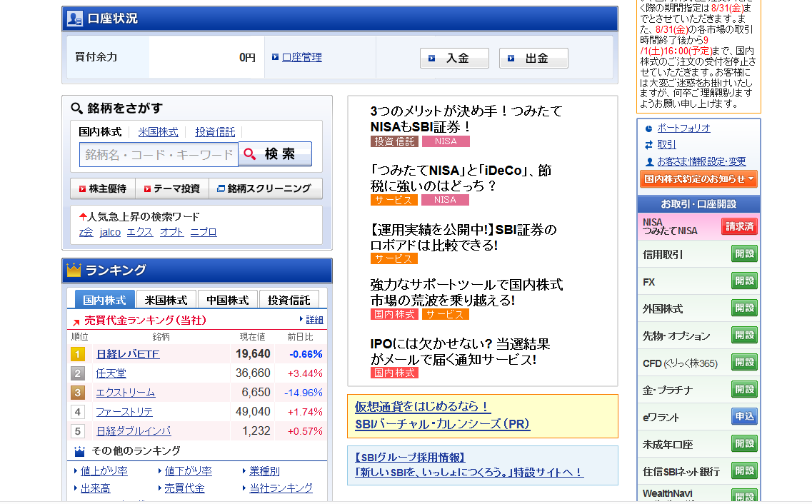Click the お客さま情報 person icon
Image resolution: width=812 pixels, height=504 pixels.
coord(649,162)
